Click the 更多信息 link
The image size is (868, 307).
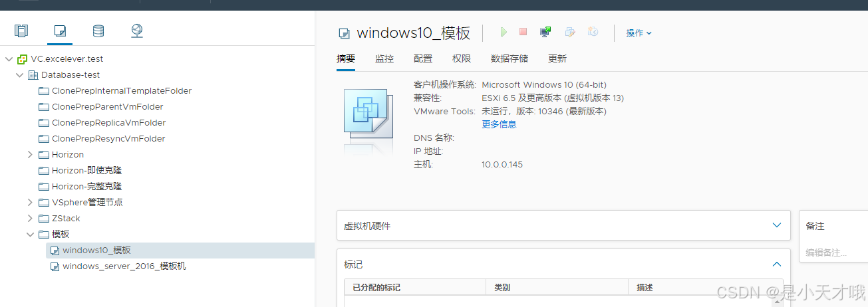499,124
